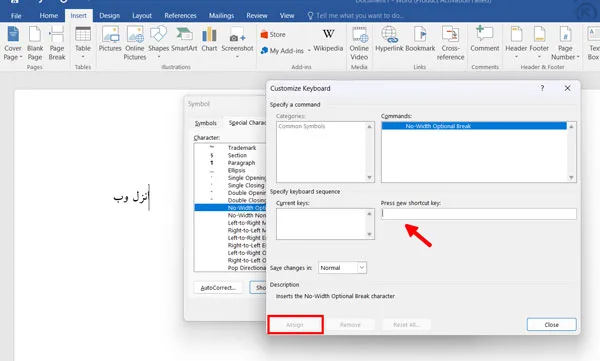
Task: Select No-Width Non Joiner character row
Action: (230, 215)
